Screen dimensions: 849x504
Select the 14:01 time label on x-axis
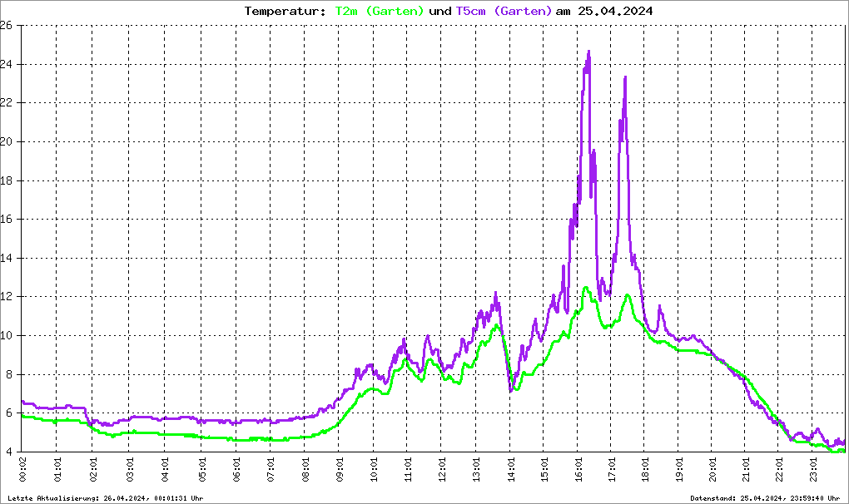(510, 470)
